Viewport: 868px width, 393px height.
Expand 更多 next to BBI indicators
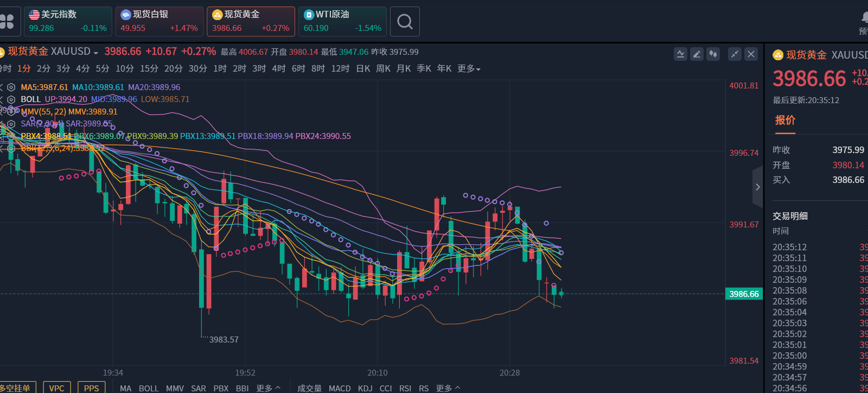pyautogui.click(x=268, y=388)
